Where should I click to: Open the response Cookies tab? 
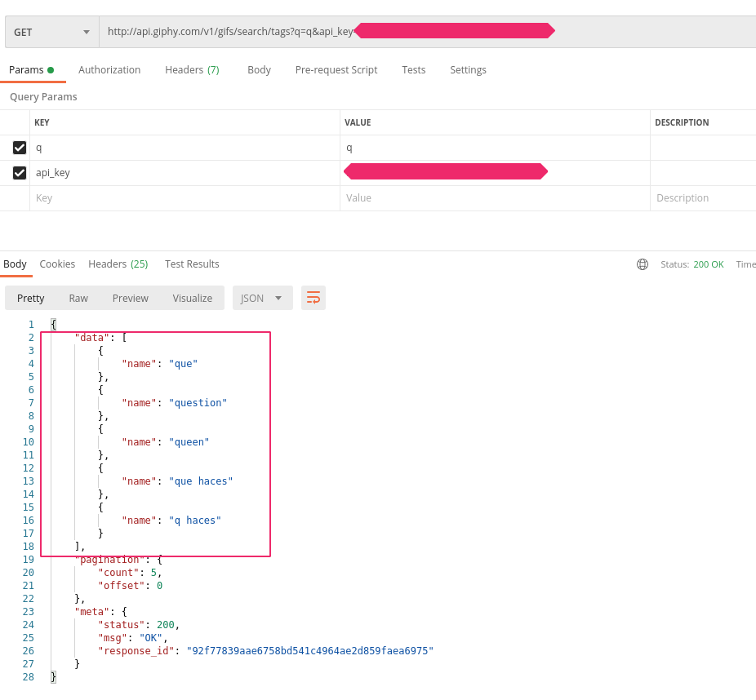click(x=57, y=264)
